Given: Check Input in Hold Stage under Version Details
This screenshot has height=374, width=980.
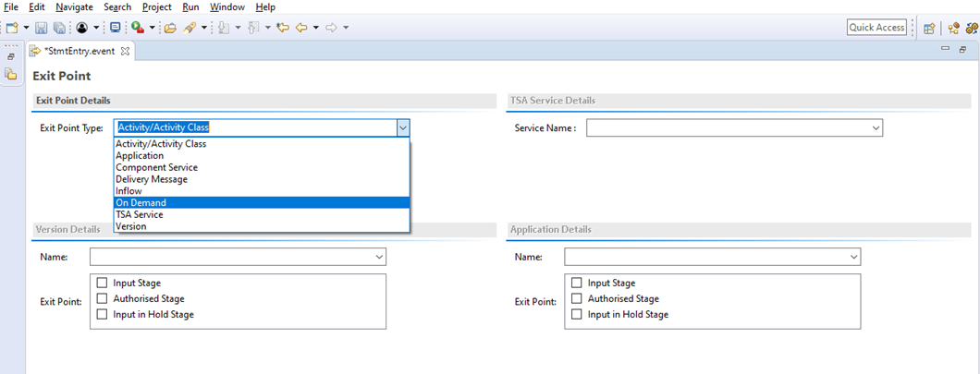Looking at the screenshot, I should (x=102, y=315).
